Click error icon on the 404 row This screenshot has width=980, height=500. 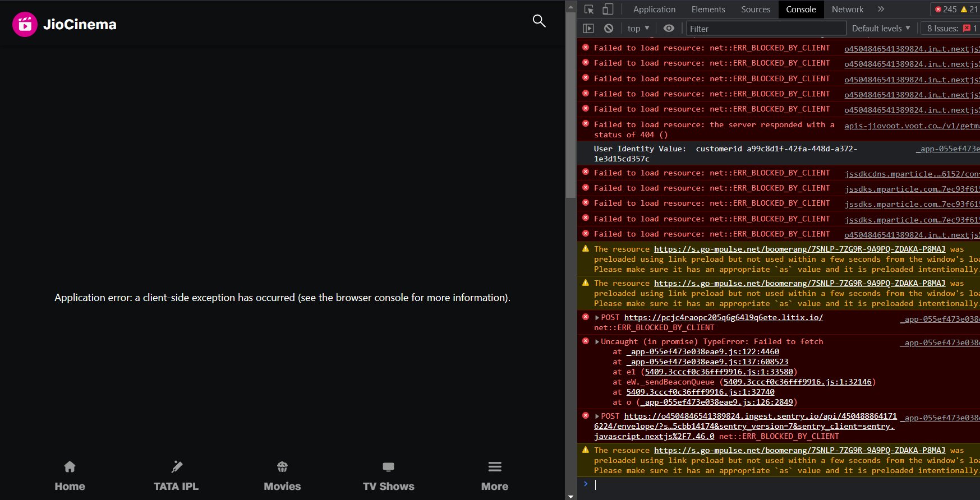click(586, 124)
